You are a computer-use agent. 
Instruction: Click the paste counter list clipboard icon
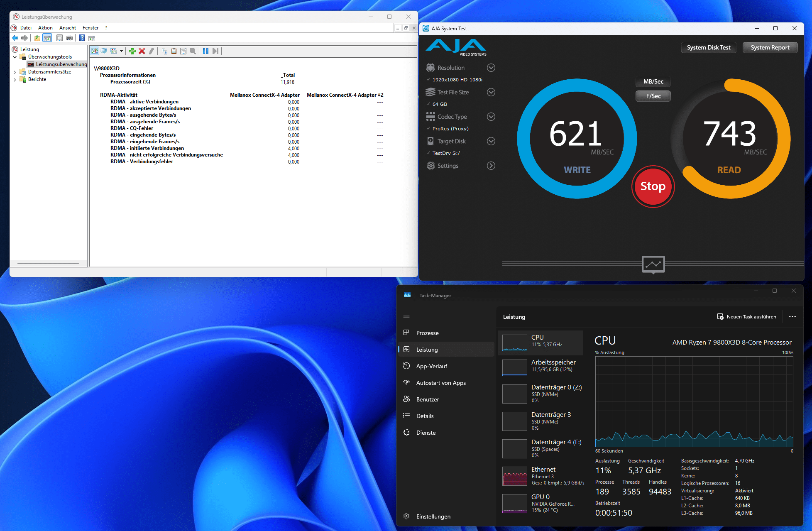[x=174, y=51]
